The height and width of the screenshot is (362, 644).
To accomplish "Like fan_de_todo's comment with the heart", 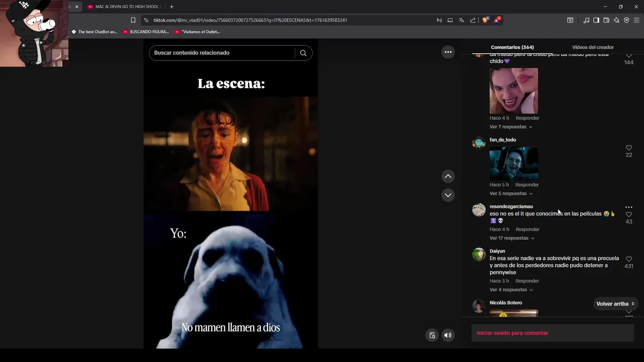I will [629, 148].
